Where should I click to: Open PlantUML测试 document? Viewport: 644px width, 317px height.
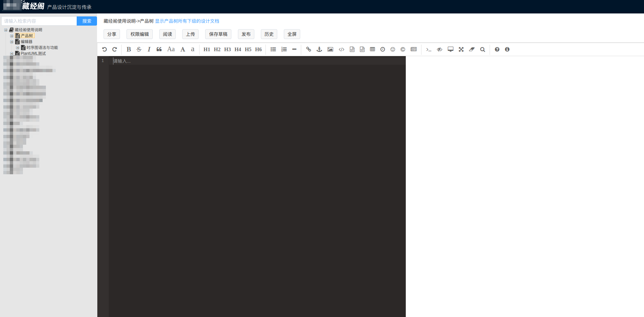tap(33, 53)
